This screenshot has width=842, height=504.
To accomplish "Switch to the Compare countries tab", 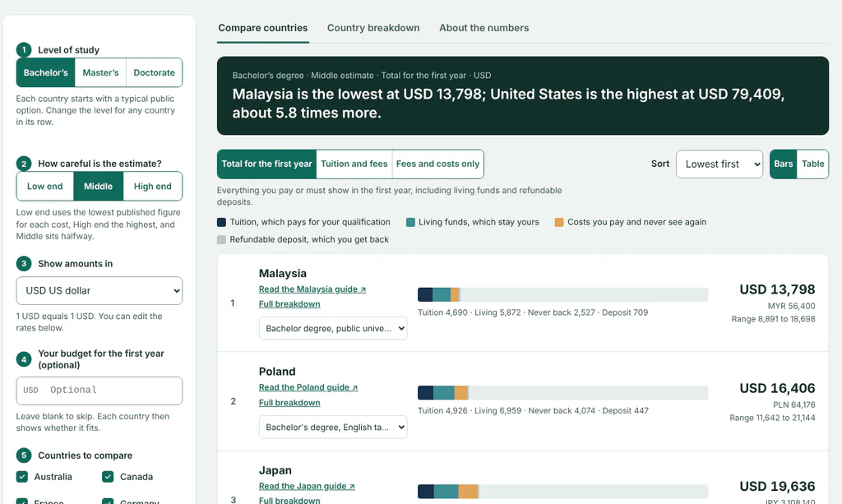I will click(263, 28).
